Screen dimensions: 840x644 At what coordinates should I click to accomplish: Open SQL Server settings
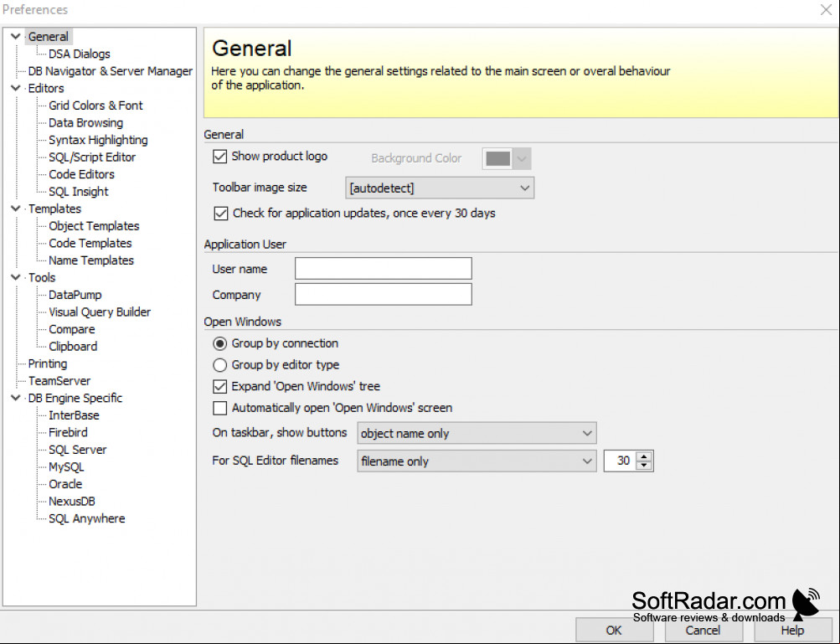(78, 450)
